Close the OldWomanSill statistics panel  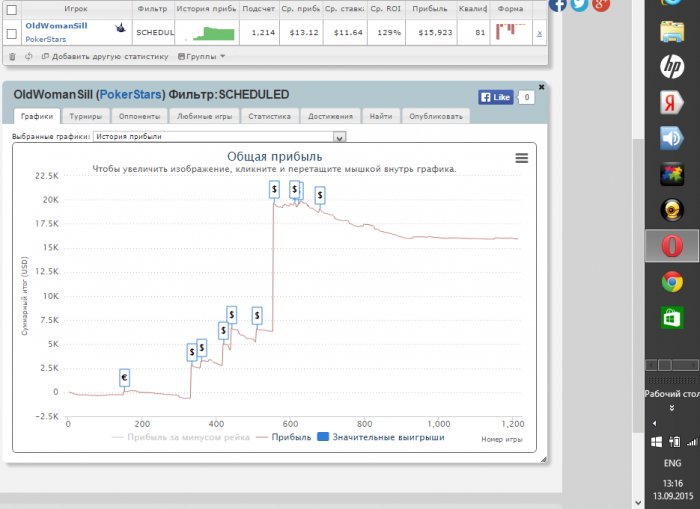pyautogui.click(x=542, y=87)
